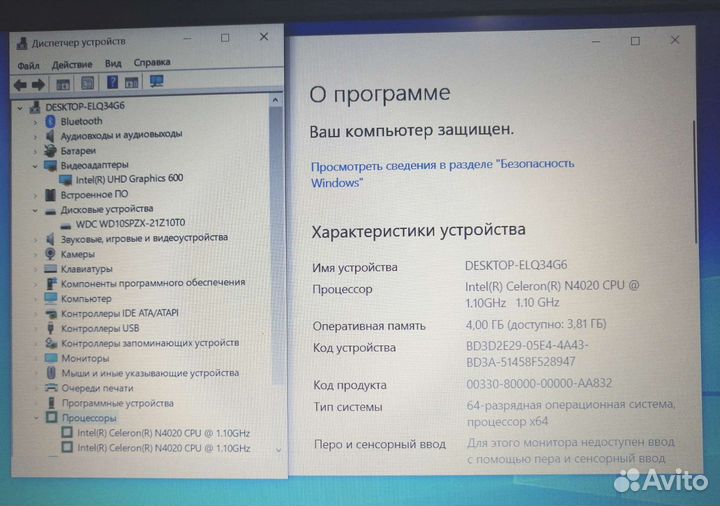This screenshot has width=720, height=506.
Task: Click the show/hide console tree toolbar icon
Action: (x=63, y=84)
